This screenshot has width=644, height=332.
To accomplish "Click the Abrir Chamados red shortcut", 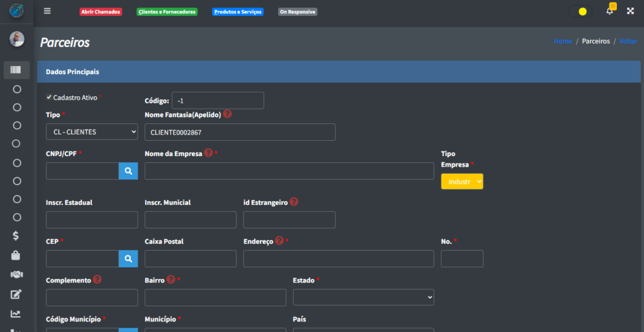I will coord(101,12).
